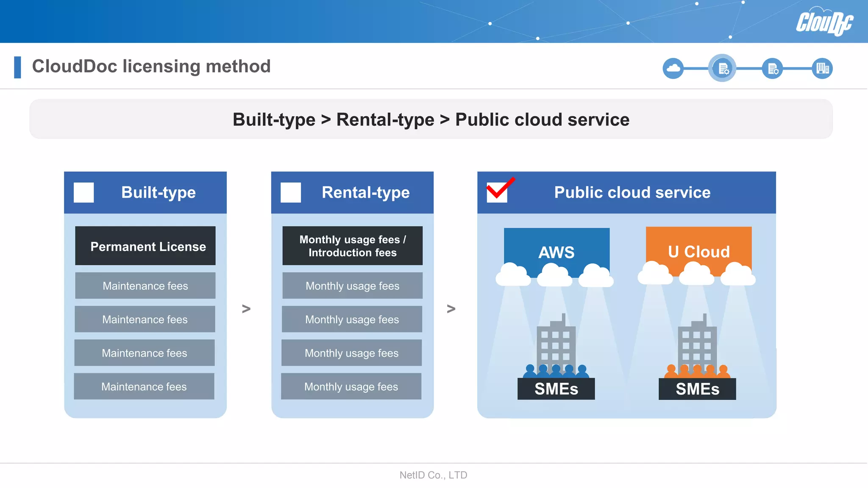Click the orange people group under U Cloud
This screenshot has height=488, width=868.
click(x=697, y=371)
